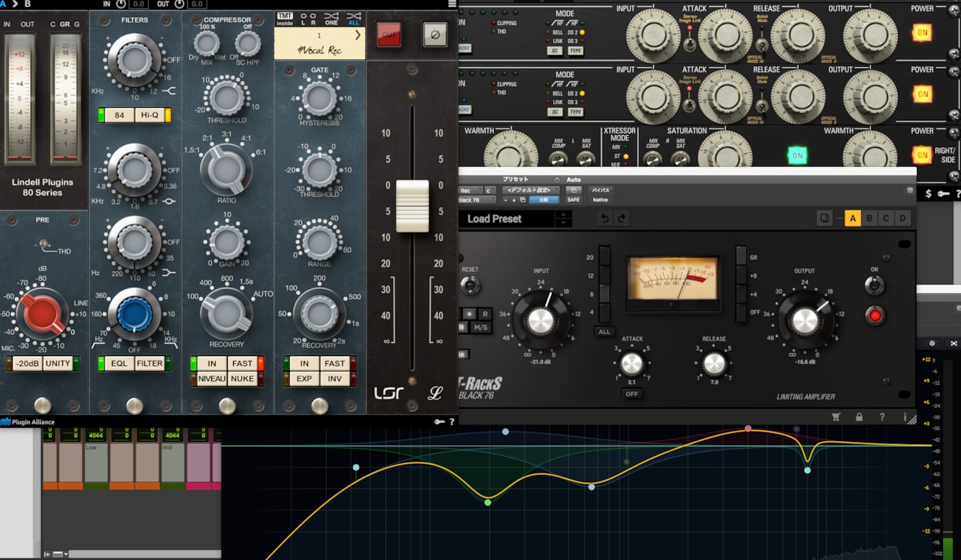The width and height of the screenshot is (961, 560).
Task: Select preset slot B in Black 76
Action: pyautogui.click(x=870, y=218)
